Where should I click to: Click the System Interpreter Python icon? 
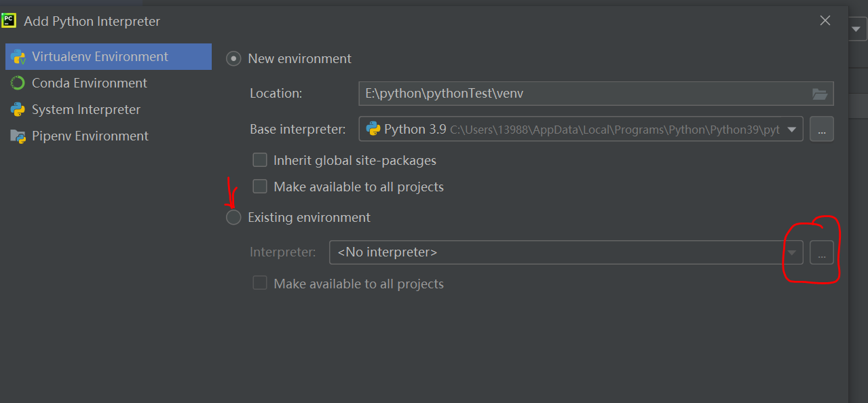tap(18, 109)
